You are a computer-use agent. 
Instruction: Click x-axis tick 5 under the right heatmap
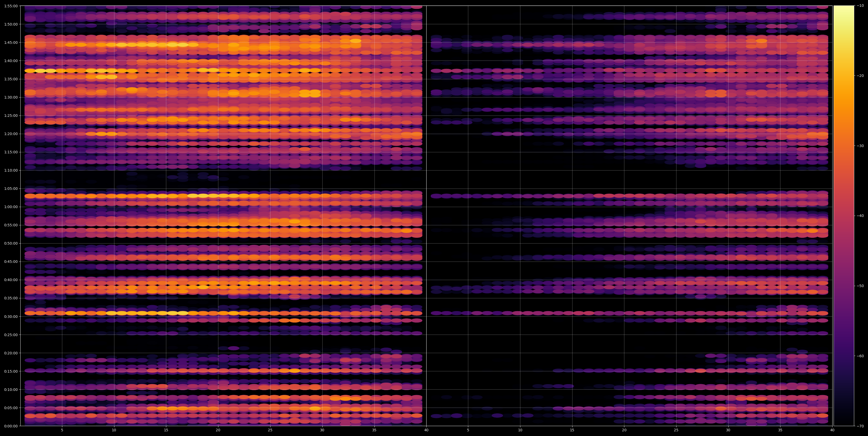[468, 430]
